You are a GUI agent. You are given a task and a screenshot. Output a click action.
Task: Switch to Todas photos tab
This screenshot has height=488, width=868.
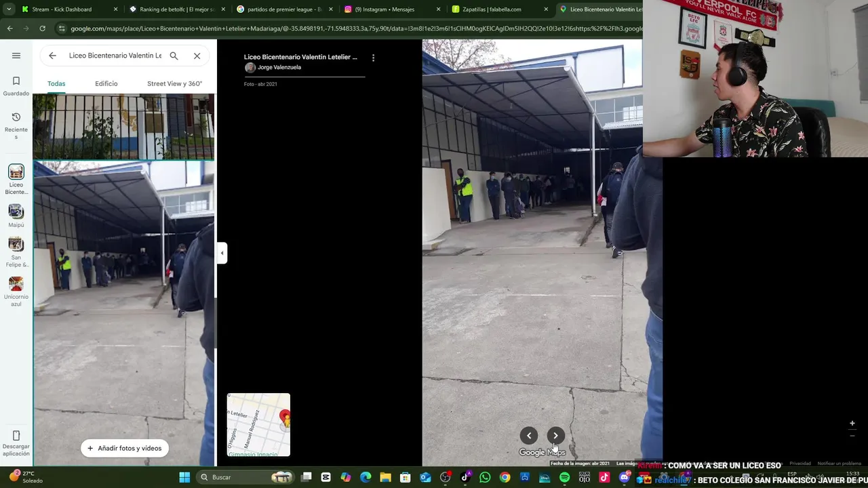click(x=56, y=83)
